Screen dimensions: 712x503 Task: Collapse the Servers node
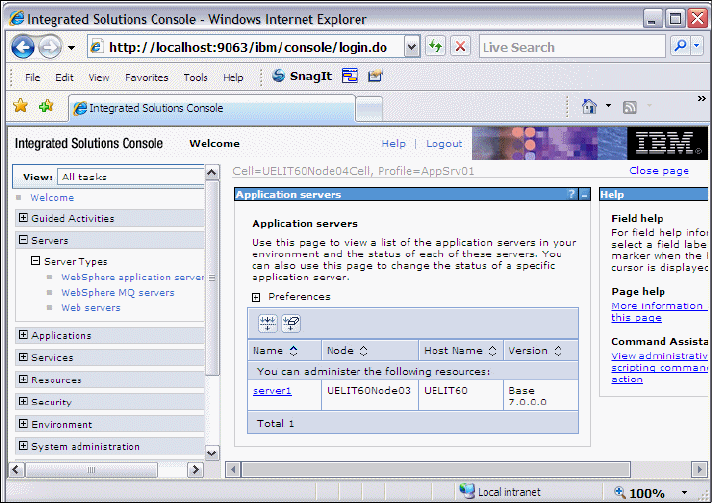click(23, 239)
